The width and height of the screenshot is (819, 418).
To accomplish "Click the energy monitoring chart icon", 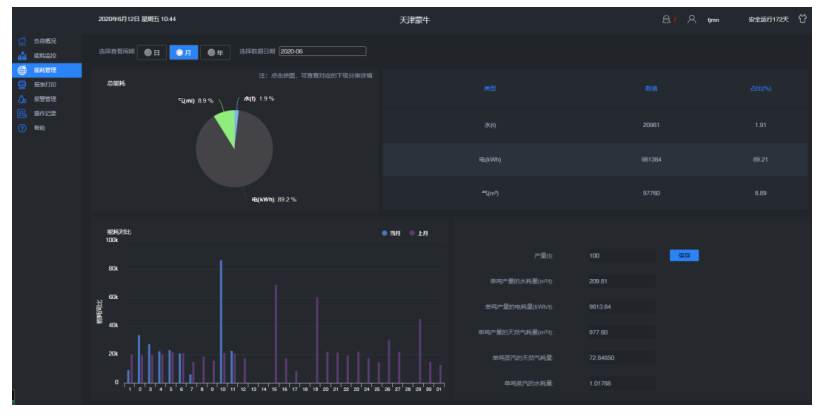I will point(22,55).
